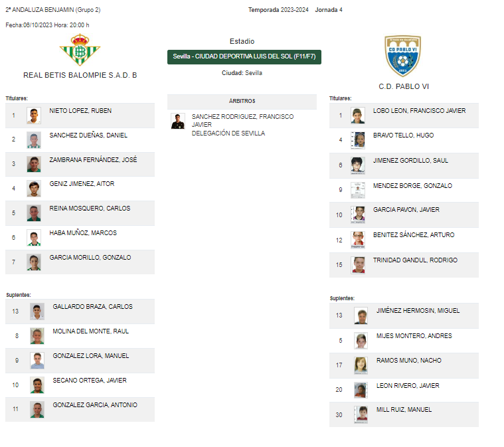The image size is (504, 447).
Task: Click the C.D. Pablo VI crest logo
Action: coord(403,56)
